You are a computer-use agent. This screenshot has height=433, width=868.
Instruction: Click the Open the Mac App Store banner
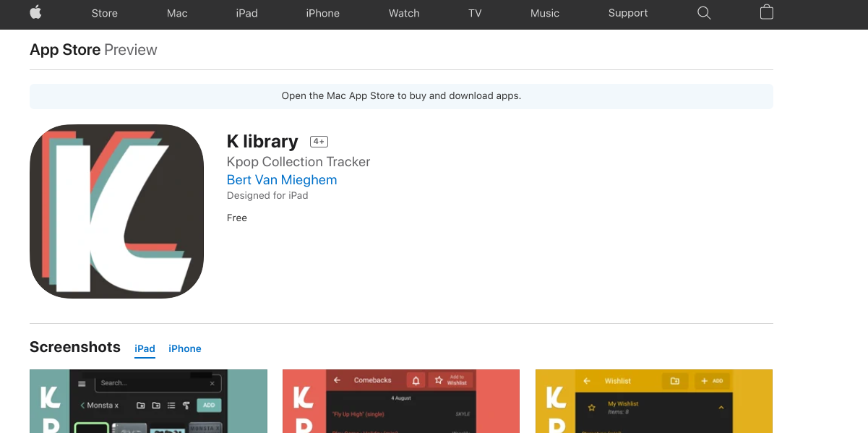pyautogui.click(x=401, y=96)
